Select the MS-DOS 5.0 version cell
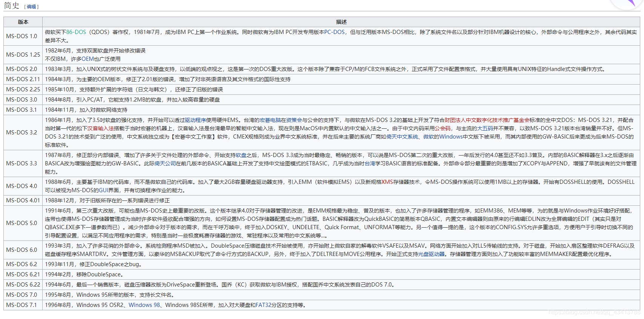 tap(23, 223)
